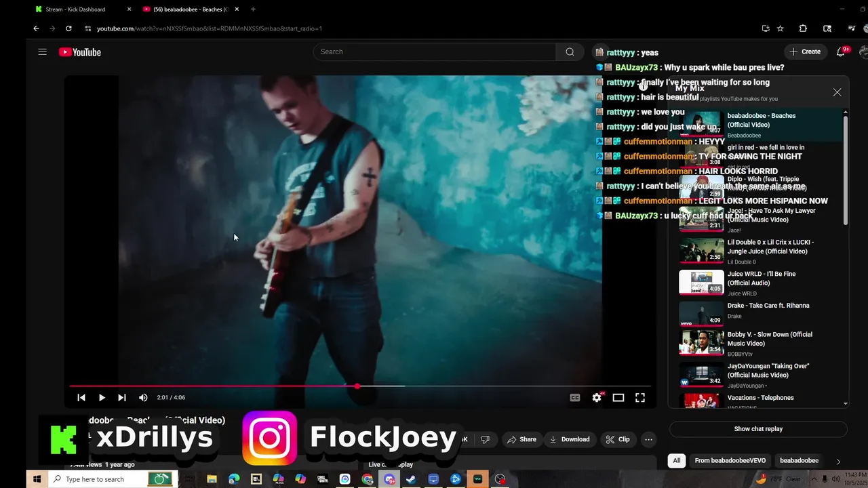Viewport: 868px width, 488px height.
Task: Click the Download button
Action: (x=570, y=439)
